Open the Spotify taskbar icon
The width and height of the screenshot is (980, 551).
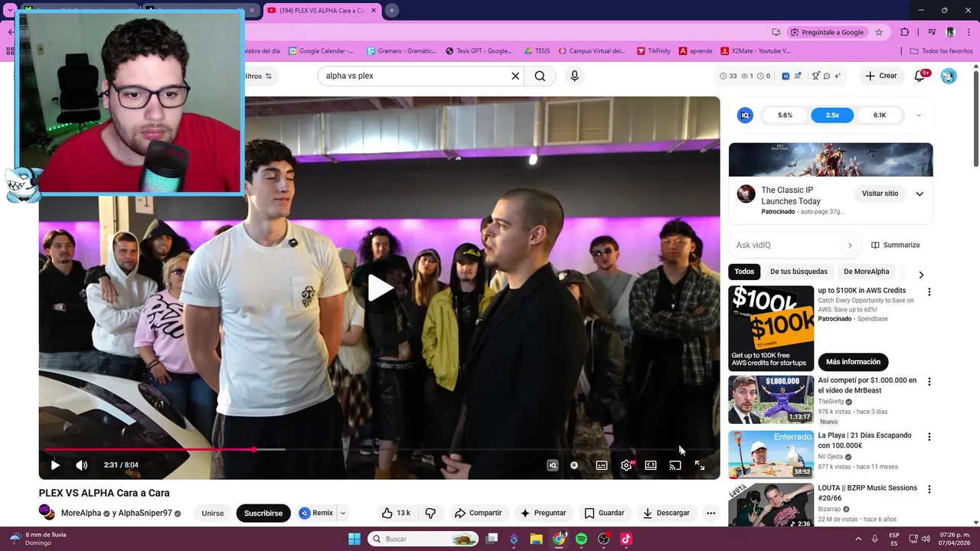tap(581, 539)
